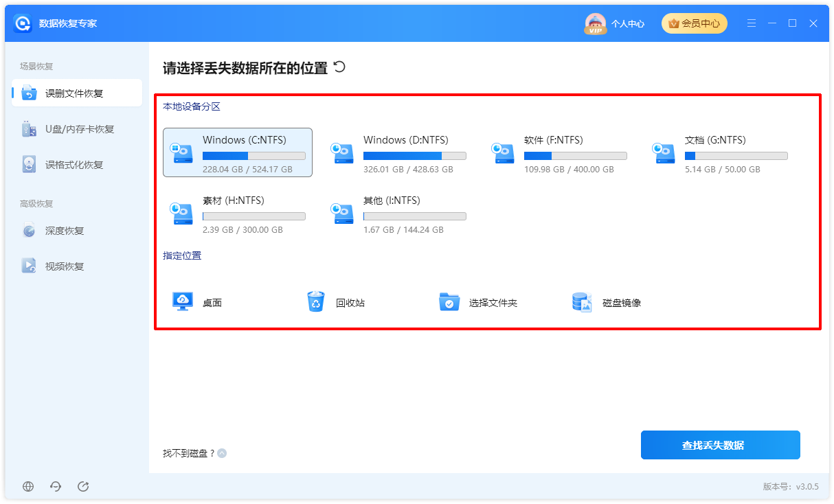Select the 桌面 desktop location icon
The width and height of the screenshot is (834, 504).
(x=182, y=301)
